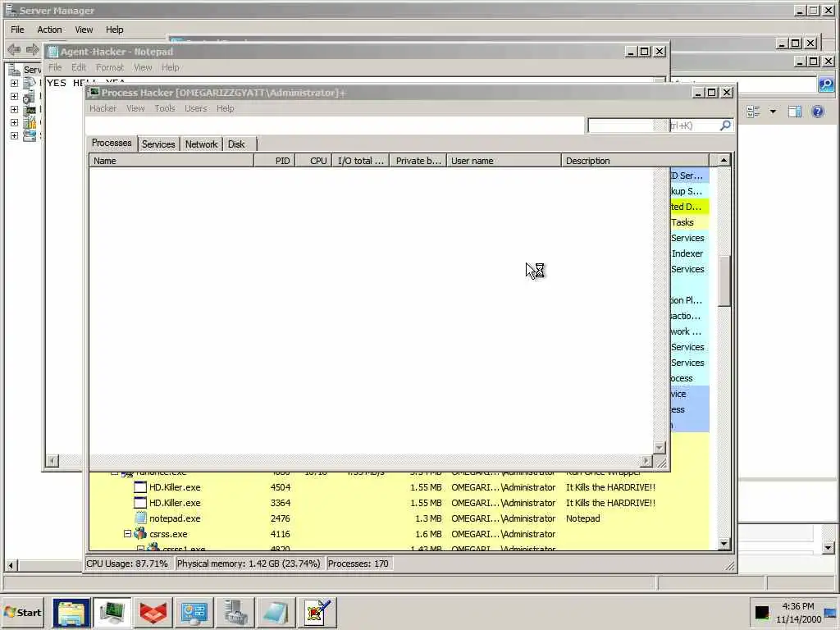
Task: Switch to the Network tab
Action: tap(201, 144)
